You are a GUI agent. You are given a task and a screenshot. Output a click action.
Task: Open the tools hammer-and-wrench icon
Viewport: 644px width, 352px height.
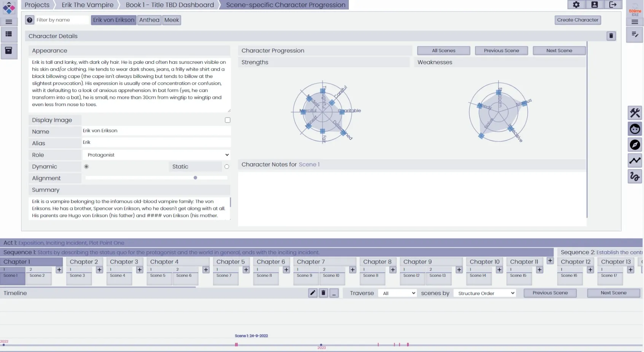coord(634,113)
